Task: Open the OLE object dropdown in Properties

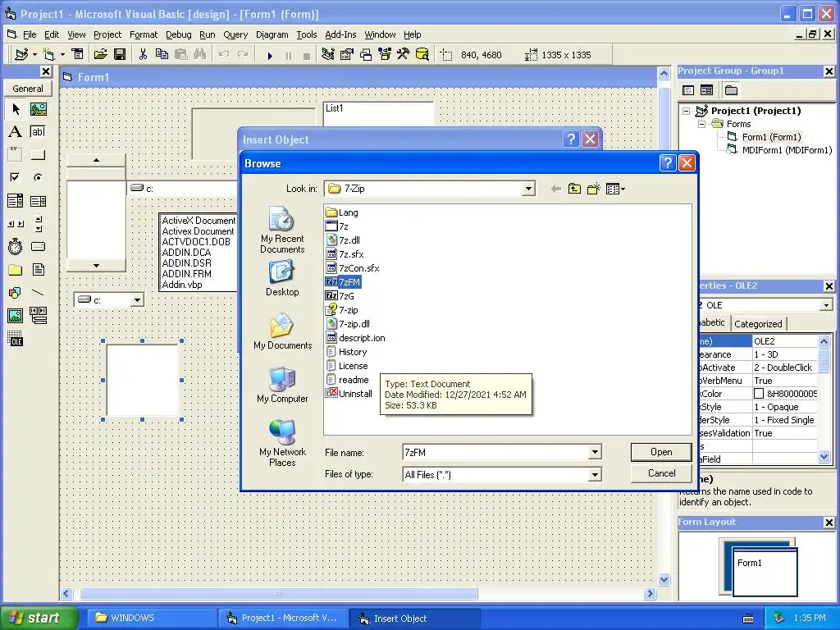Action: [x=826, y=305]
